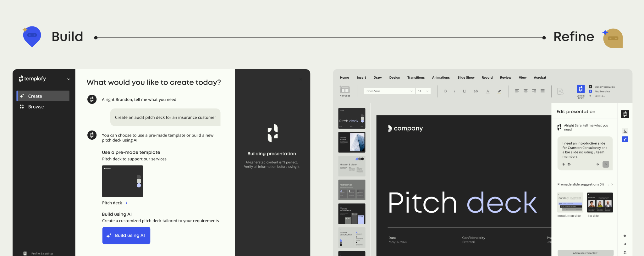Expand the templafy workspace chevron
Image resolution: width=644 pixels, height=256 pixels.
coord(69,79)
